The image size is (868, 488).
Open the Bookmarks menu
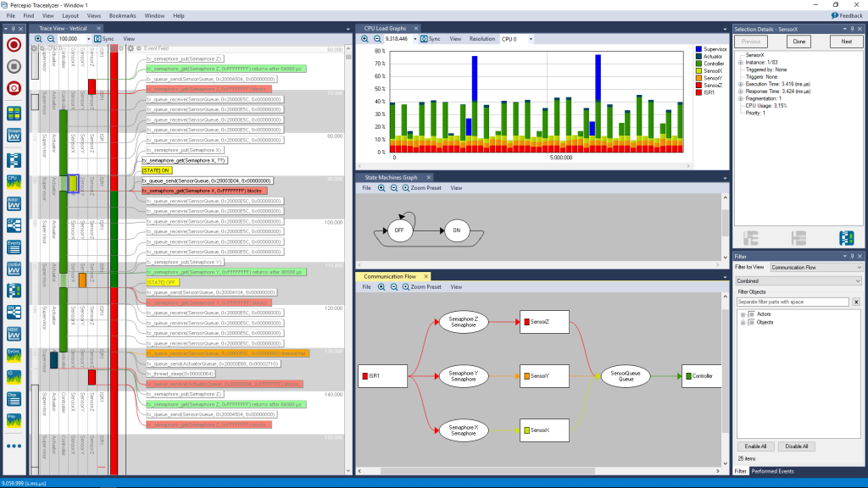(x=122, y=15)
